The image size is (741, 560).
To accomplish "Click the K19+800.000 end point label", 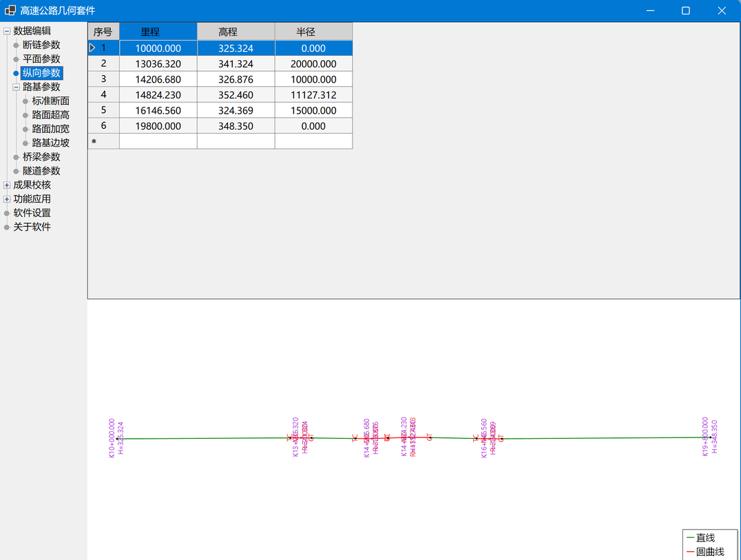I will pyautogui.click(x=705, y=436).
